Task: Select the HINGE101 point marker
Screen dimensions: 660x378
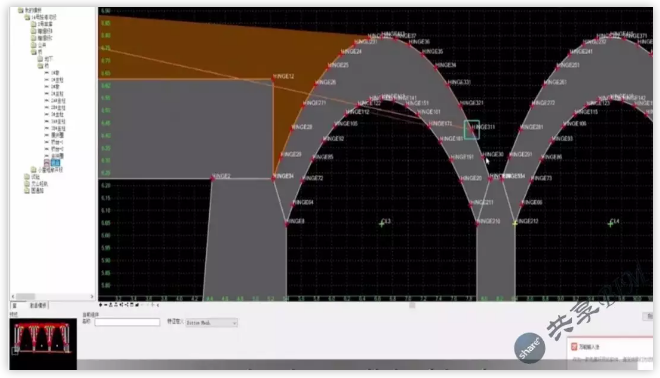Action: [418, 114]
